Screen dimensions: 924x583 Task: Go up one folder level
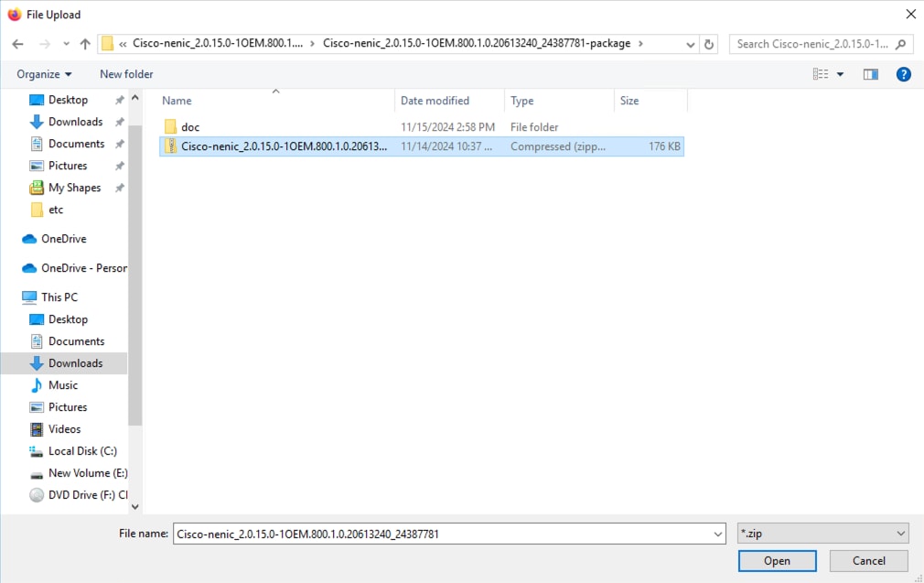click(x=85, y=44)
